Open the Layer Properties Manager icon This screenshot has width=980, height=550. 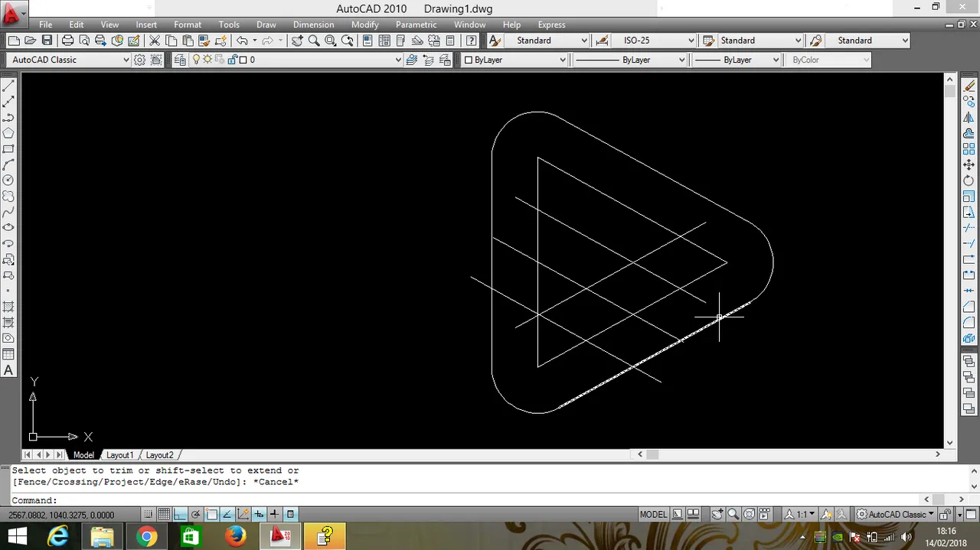(x=180, y=60)
